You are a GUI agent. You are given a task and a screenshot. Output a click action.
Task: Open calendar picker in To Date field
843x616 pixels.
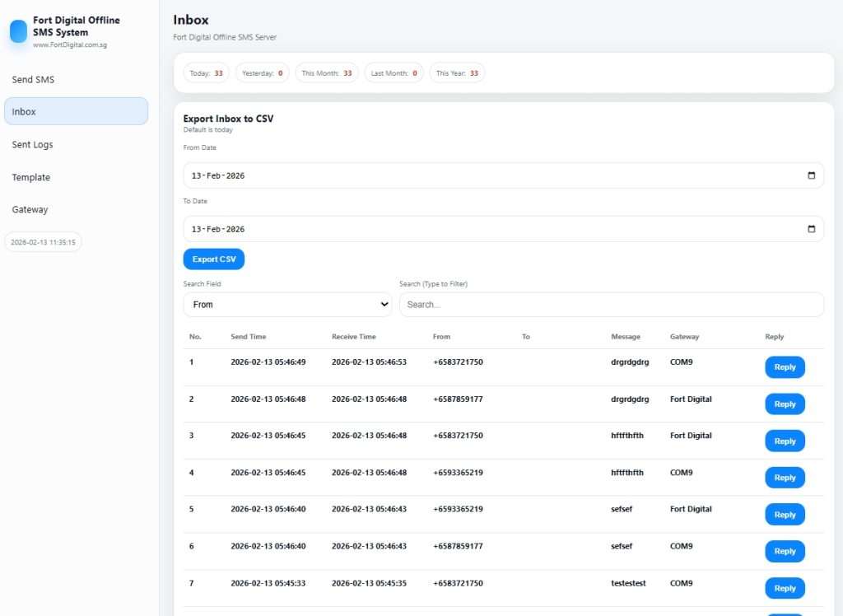pos(811,229)
